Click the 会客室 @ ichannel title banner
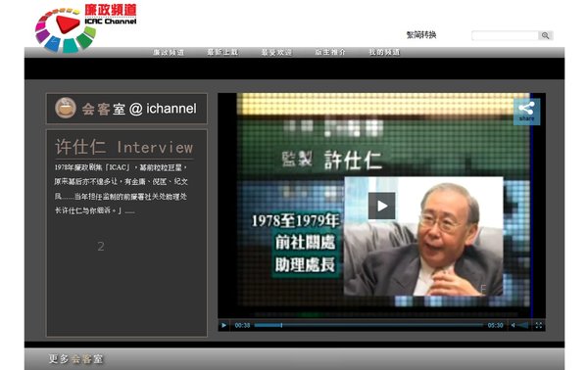 click(x=126, y=109)
